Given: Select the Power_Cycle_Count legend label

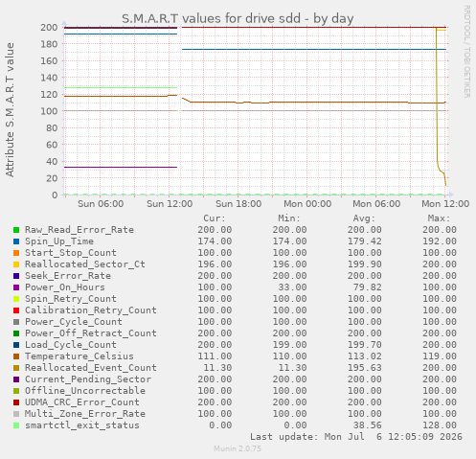Looking at the screenshot, I should tap(74, 322).
